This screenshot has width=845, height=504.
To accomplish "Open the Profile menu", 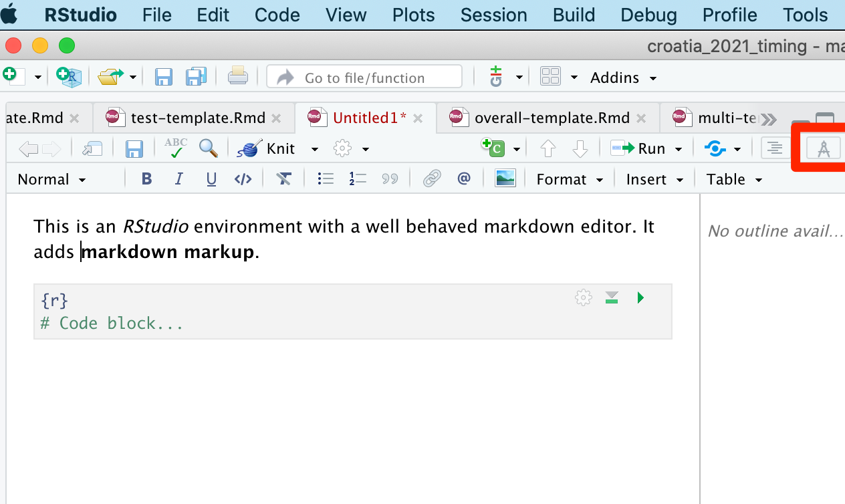I will [730, 15].
